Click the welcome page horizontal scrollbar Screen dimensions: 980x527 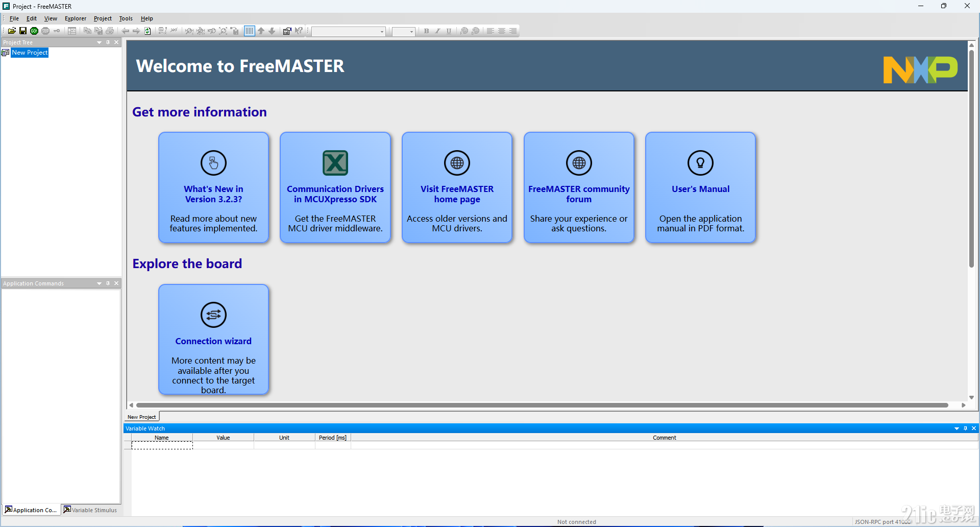click(x=542, y=405)
